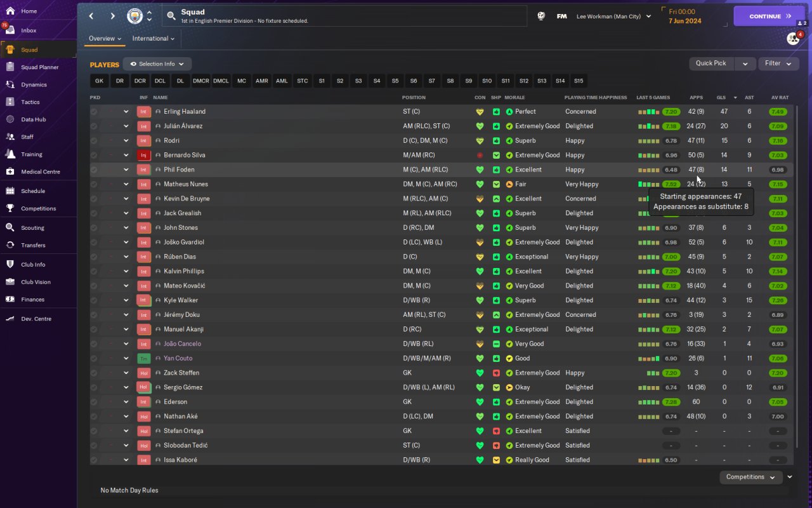Open Lee Workman (Man City) manager dropdown
This screenshot has width=812, height=508.
pyautogui.click(x=613, y=17)
